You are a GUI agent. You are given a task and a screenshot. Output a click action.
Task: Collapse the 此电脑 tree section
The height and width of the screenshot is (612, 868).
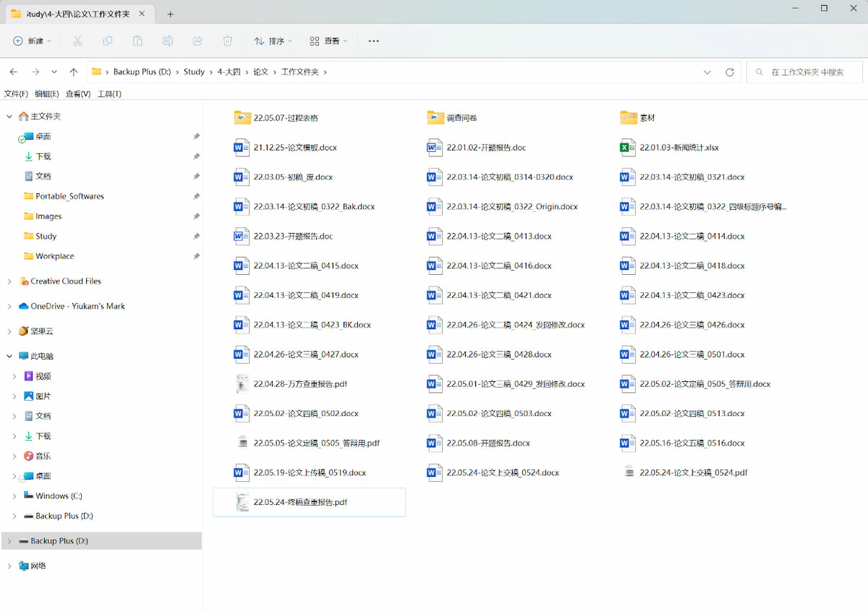click(9, 357)
